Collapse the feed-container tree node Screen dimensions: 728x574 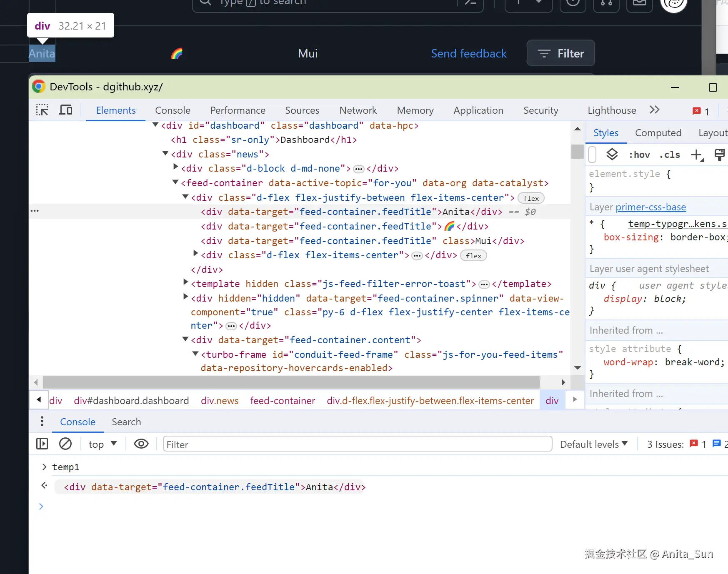point(175,182)
